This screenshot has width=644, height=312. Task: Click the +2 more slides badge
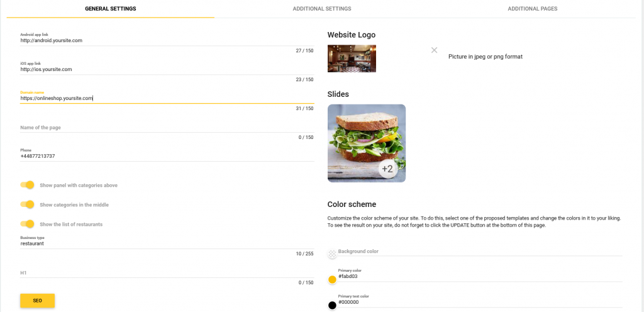tap(387, 169)
